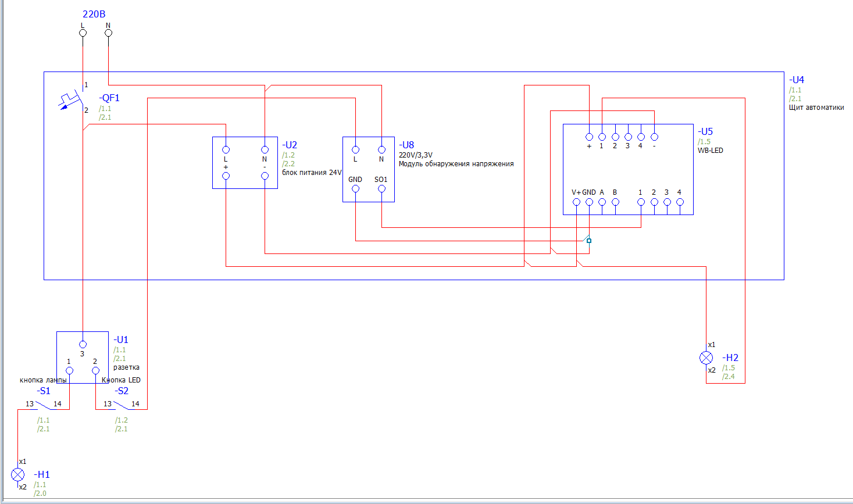Select the GND terminal of U8 module
This screenshot has width=853, height=504.
[x=355, y=188]
